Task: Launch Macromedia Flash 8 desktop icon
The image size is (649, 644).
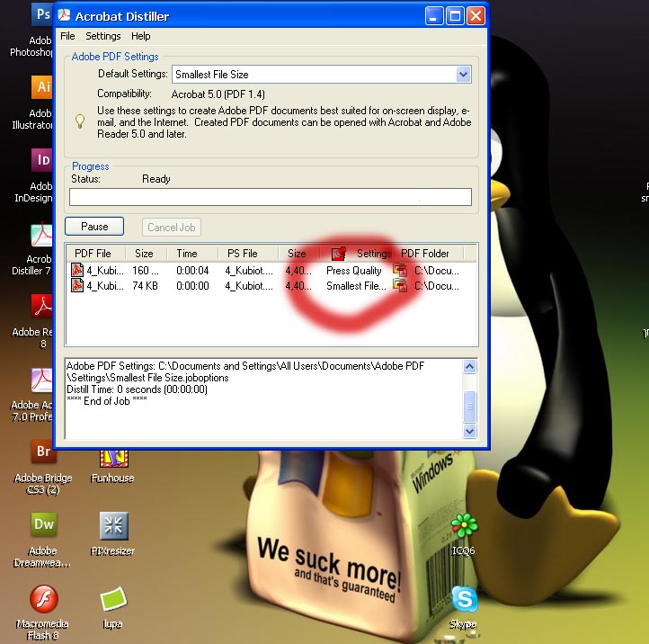Action: point(43,598)
